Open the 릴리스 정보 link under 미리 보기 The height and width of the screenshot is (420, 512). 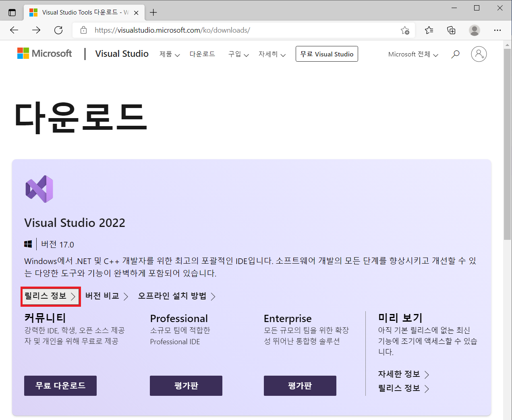pyautogui.click(x=404, y=388)
